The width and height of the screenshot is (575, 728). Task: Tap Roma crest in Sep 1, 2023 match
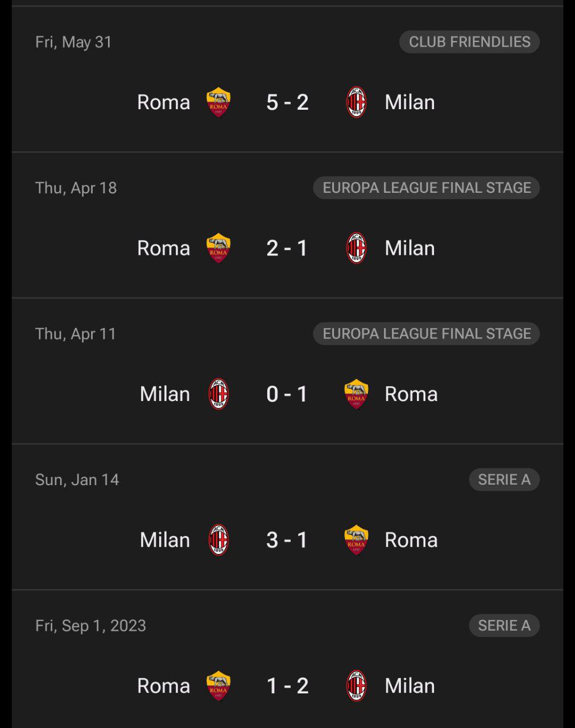click(218, 686)
